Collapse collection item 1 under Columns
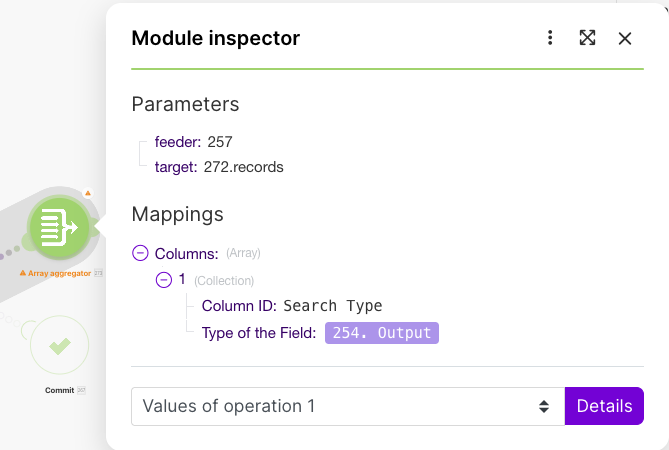Image resolution: width=669 pixels, height=450 pixels. 163,280
